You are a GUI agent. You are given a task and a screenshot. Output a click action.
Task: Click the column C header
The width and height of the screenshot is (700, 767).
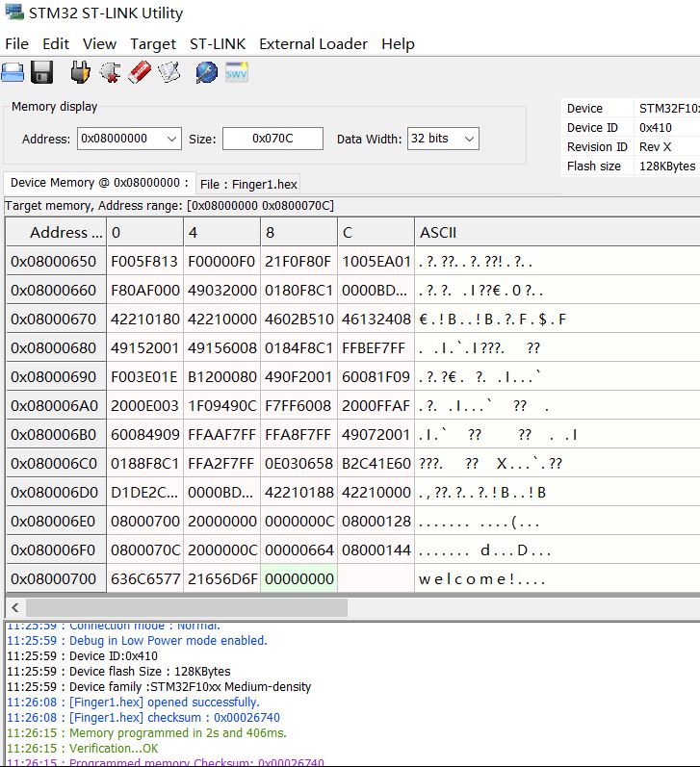[x=376, y=232]
